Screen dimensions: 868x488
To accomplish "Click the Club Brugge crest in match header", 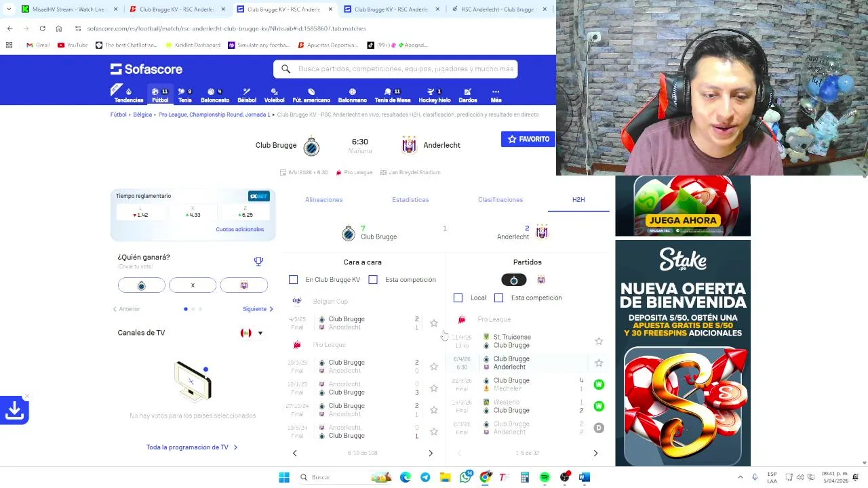I will 311,146.
